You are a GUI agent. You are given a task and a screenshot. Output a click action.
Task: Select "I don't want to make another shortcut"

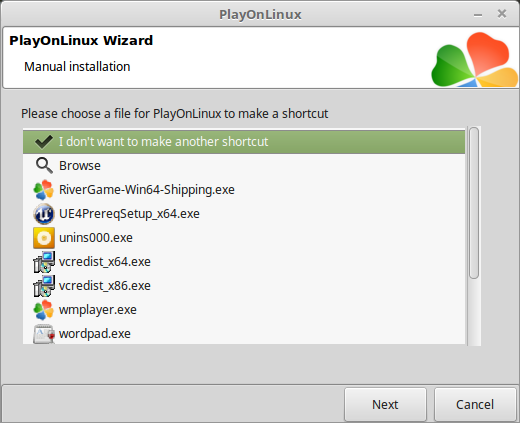click(244, 142)
